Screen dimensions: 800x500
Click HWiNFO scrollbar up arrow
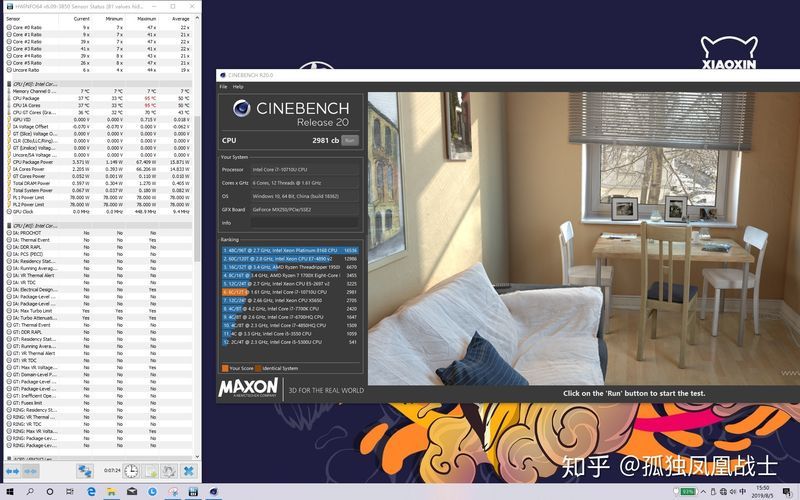click(197, 18)
